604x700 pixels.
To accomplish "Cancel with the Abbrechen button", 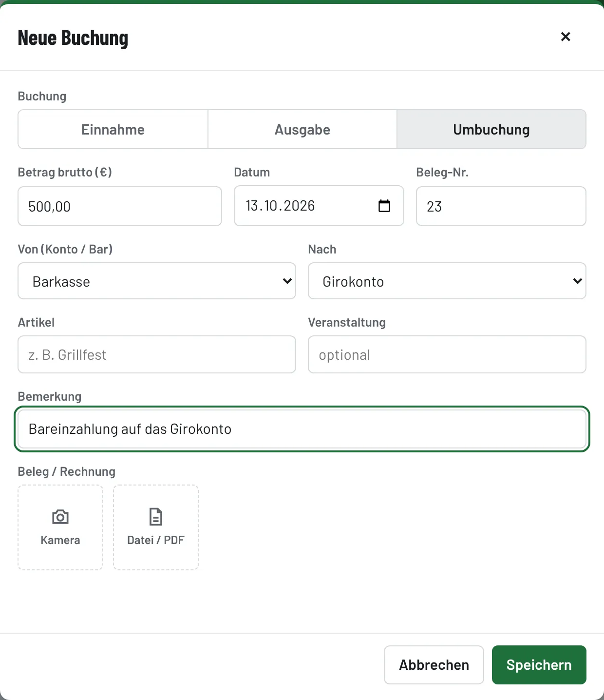I will pyautogui.click(x=434, y=665).
